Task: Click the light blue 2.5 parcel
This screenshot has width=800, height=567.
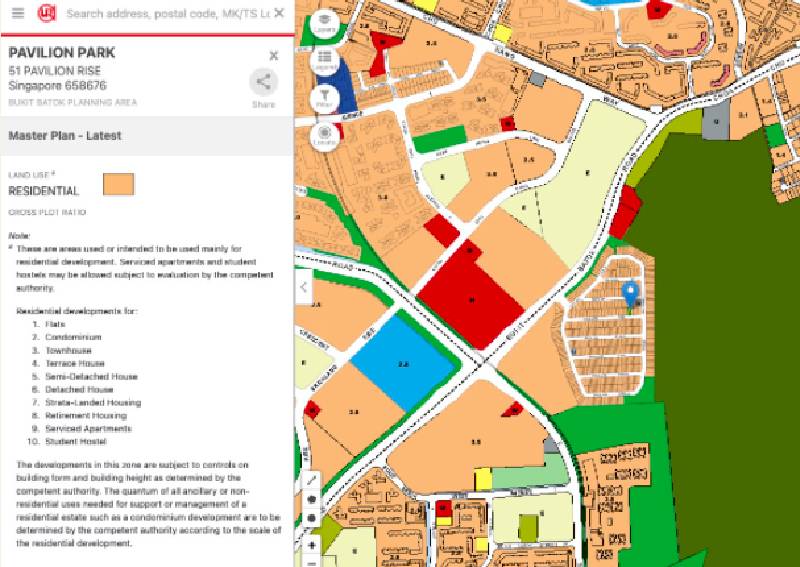Action: [402, 364]
